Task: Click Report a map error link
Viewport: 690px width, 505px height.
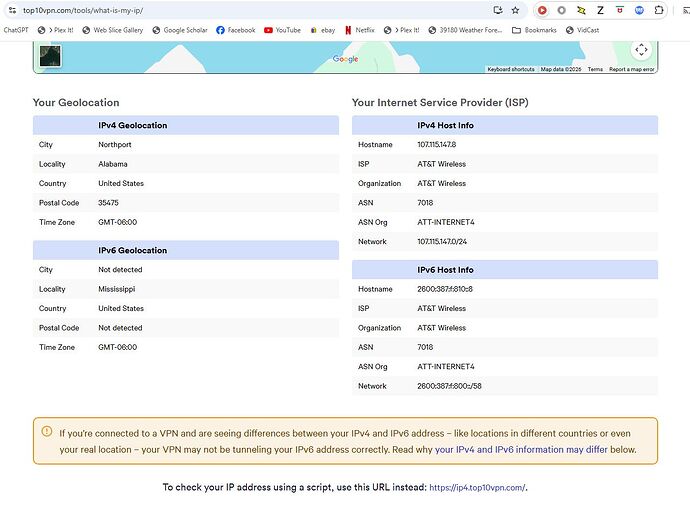Action: 631,69
